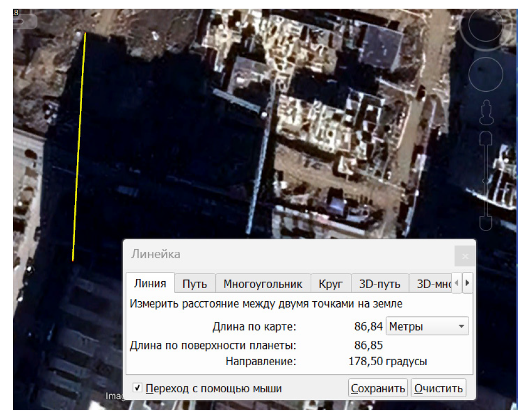Select the Street View pegman icon
The width and height of the screenshot is (531, 420).
pyautogui.click(x=486, y=113)
